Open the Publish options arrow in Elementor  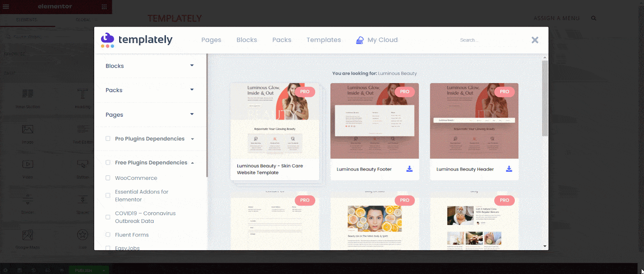pos(103,270)
